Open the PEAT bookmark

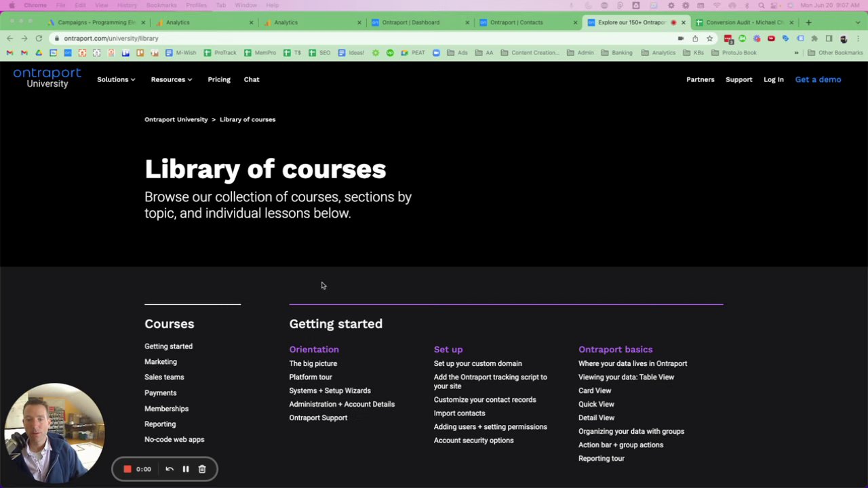413,53
